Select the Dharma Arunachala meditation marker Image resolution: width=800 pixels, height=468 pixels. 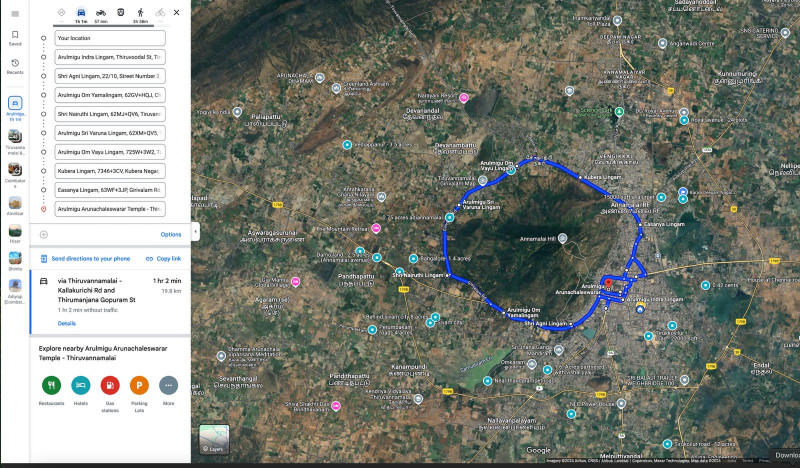pos(221,356)
